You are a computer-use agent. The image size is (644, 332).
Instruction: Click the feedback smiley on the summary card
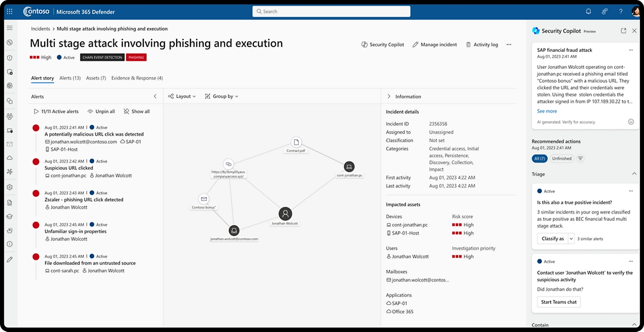pos(631,121)
